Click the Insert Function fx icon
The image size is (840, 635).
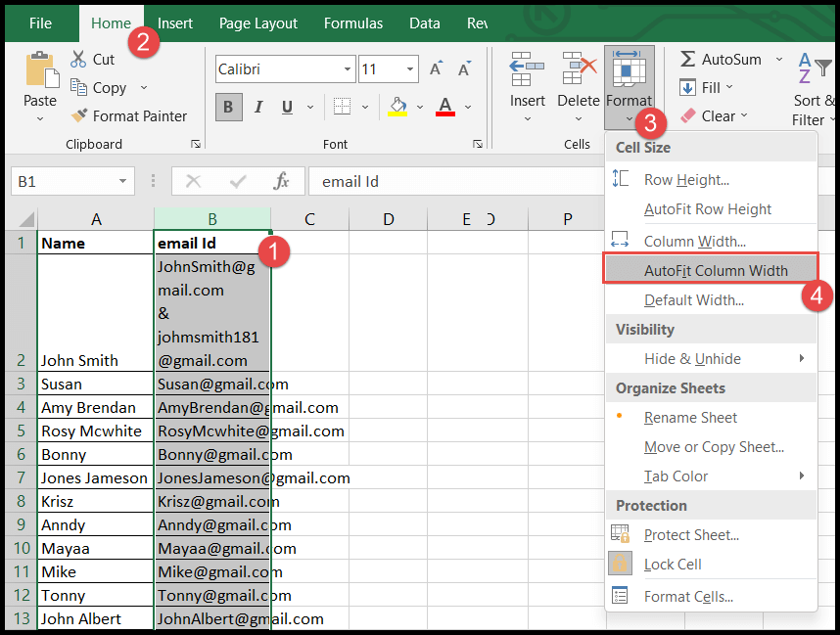pyautogui.click(x=281, y=182)
